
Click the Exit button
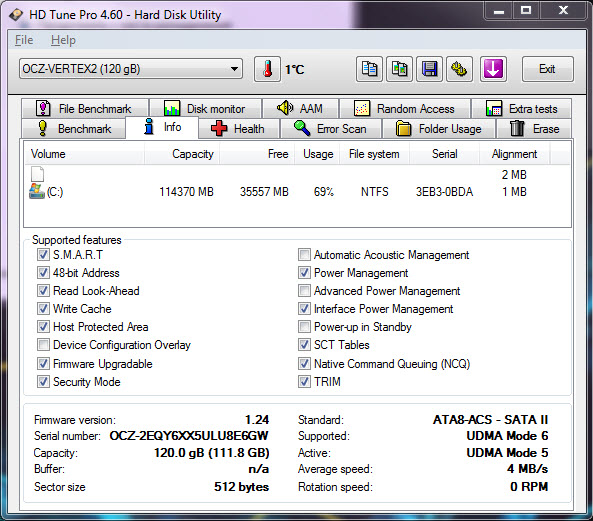548,69
